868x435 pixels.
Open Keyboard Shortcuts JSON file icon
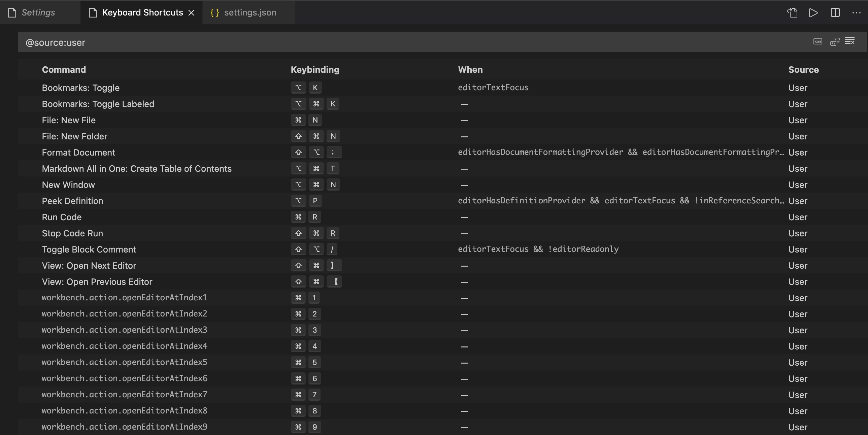coord(792,13)
